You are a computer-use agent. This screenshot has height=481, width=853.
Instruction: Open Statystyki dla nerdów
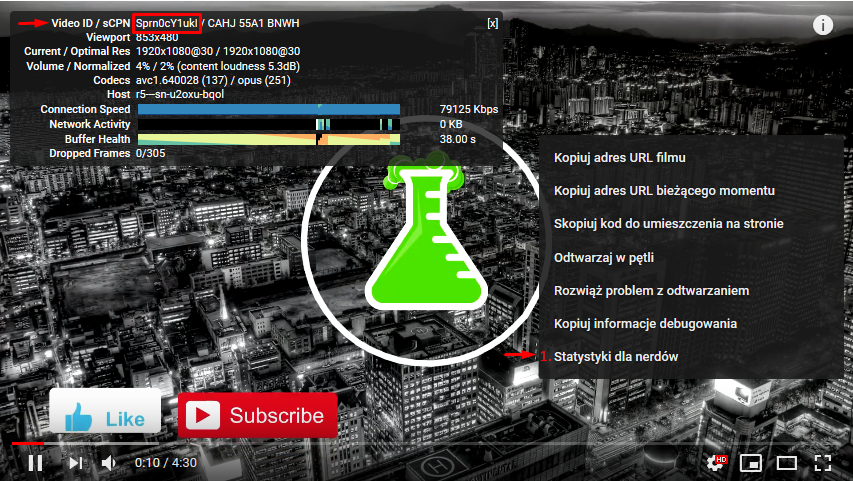(x=616, y=356)
